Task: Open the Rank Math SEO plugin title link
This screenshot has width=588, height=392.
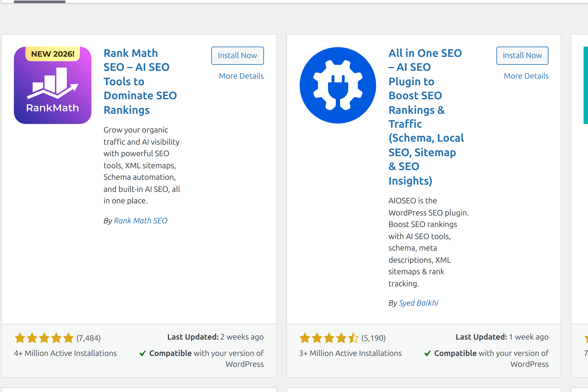Action: [140, 82]
